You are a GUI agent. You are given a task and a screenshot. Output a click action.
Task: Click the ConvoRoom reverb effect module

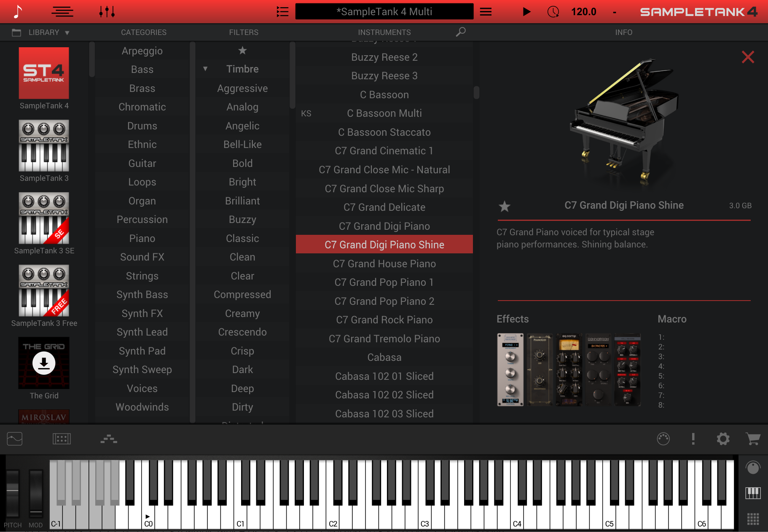pos(598,370)
